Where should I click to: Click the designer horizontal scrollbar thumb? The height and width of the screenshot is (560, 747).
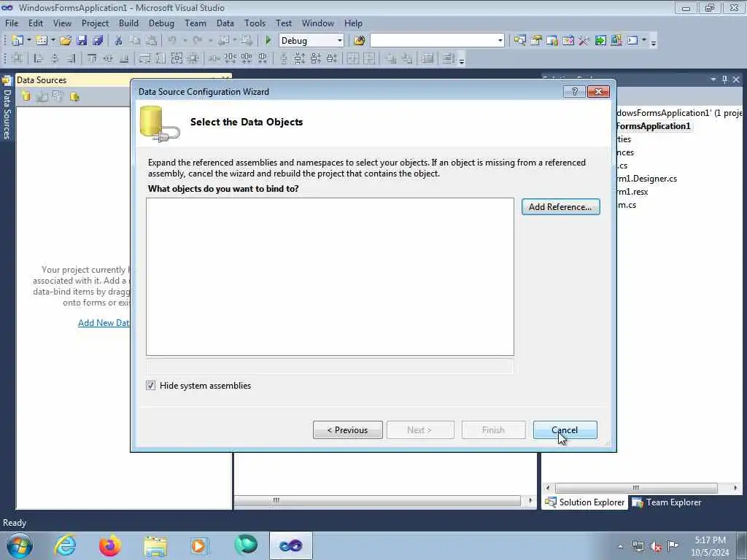(x=376, y=500)
